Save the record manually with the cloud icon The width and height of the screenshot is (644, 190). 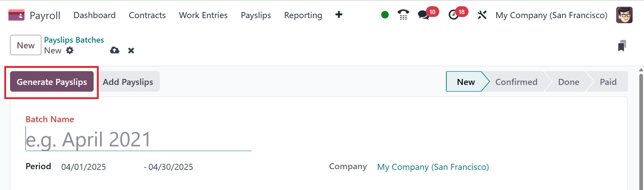[115, 50]
